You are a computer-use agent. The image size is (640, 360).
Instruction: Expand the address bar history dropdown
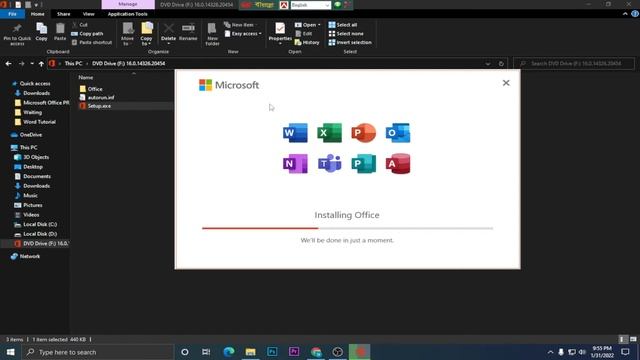click(x=488, y=64)
